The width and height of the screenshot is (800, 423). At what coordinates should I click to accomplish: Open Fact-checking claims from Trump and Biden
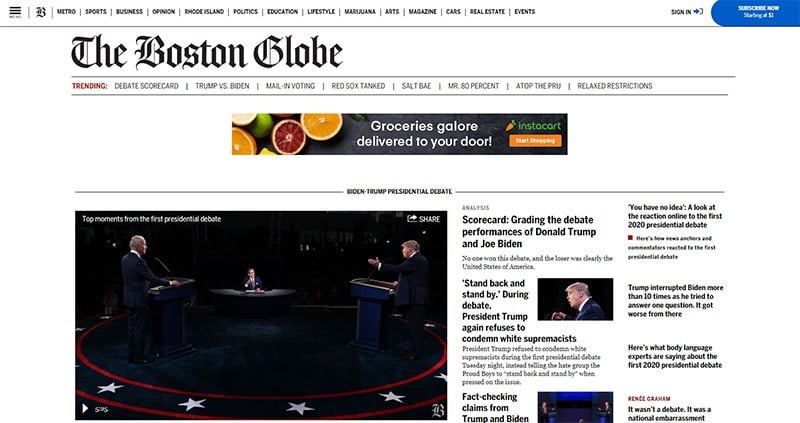point(495,410)
